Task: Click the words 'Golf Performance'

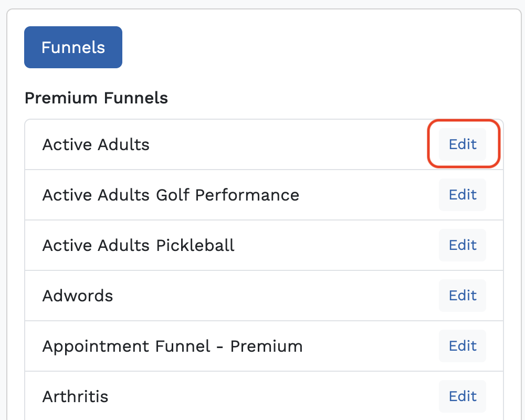Action: click(227, 195)
